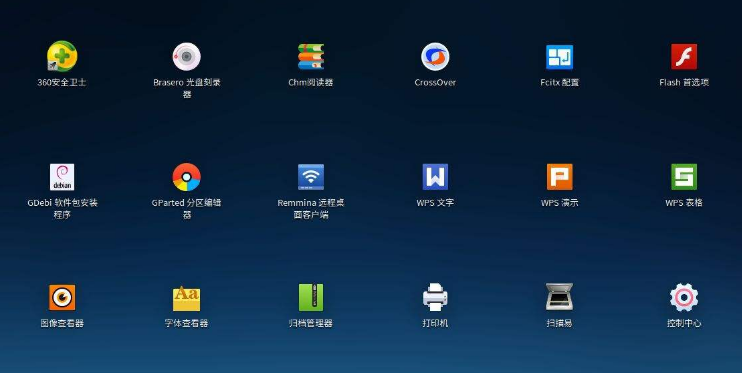Launch CrossOver

click(x=435, y=56)
